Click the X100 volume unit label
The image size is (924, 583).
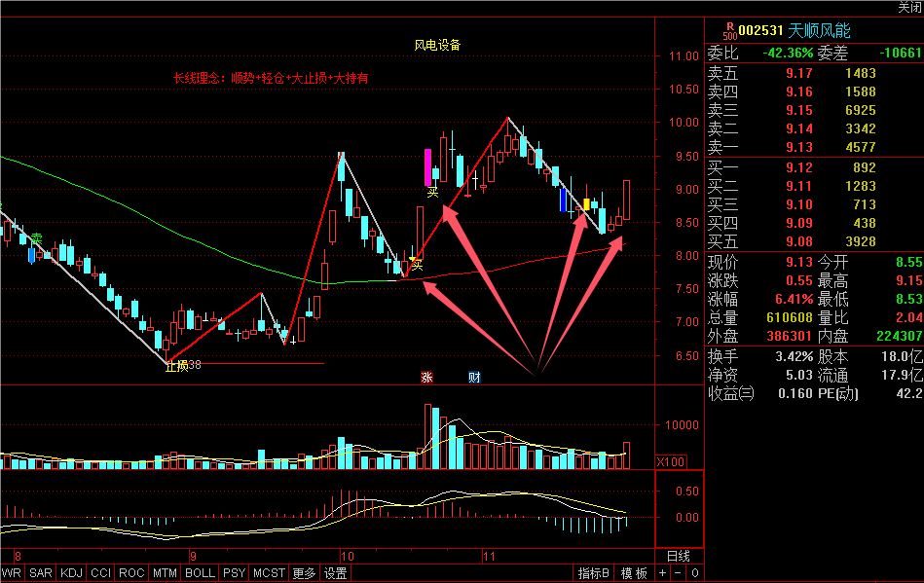click(670, 461)
